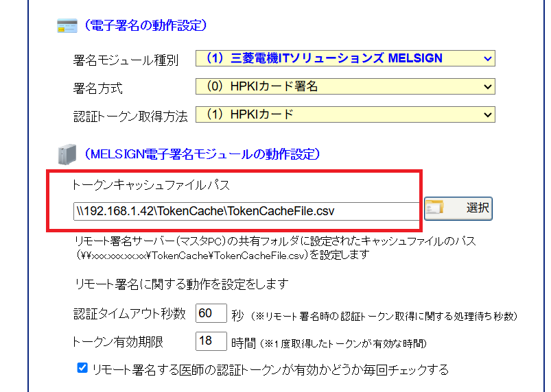551x392 pixels.
Task: Click the トークンキャッシュファイルパス label
Action: pos(151,185)
